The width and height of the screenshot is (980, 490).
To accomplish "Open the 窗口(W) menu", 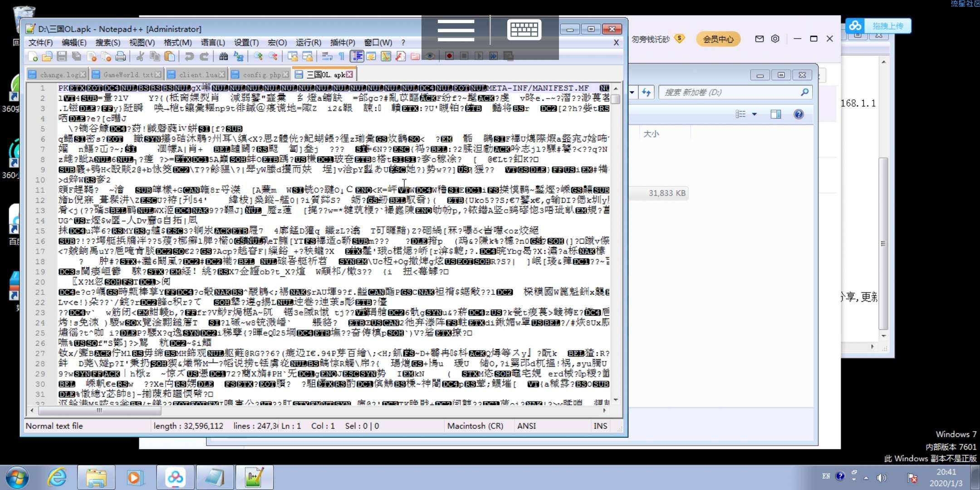I will pos(378,43).
